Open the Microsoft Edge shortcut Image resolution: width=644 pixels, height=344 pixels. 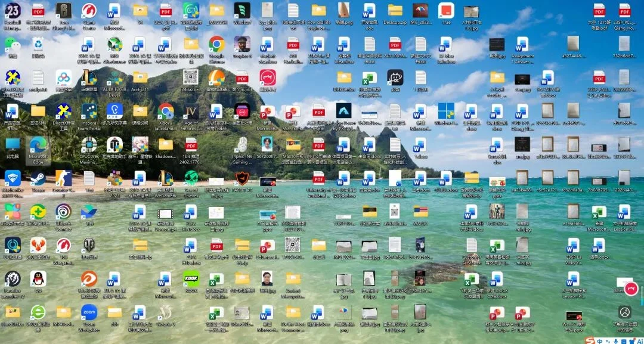pos(38,145)
